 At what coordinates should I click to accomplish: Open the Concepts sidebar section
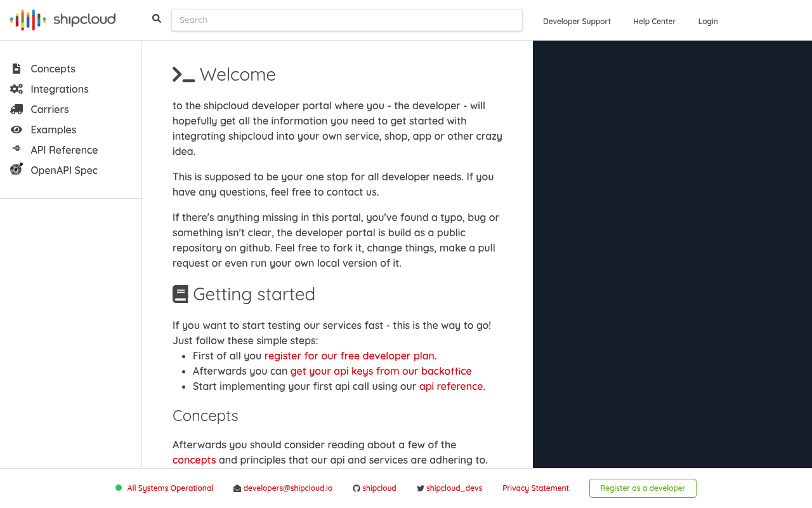53,69
